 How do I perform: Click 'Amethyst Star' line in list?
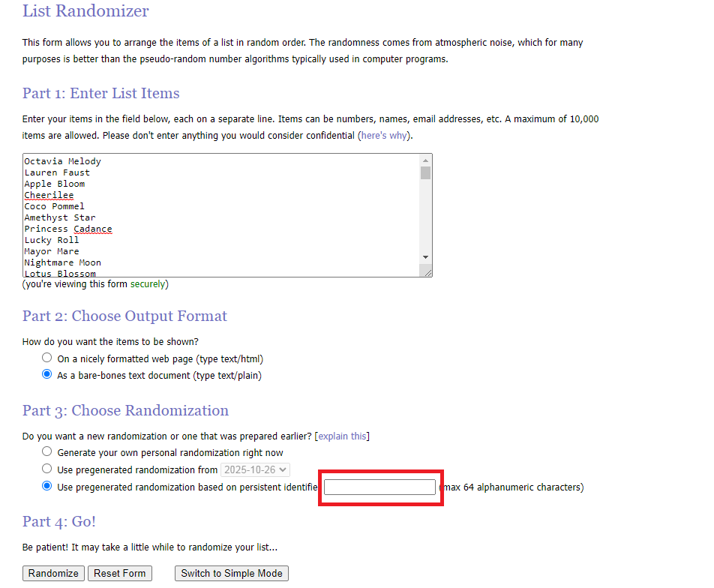[60, 217]
